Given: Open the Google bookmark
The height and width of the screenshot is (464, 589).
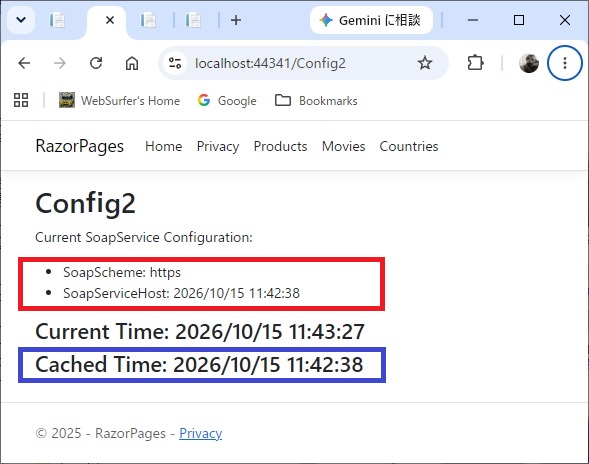Looking at the screenshot, I should coord(227,101).
